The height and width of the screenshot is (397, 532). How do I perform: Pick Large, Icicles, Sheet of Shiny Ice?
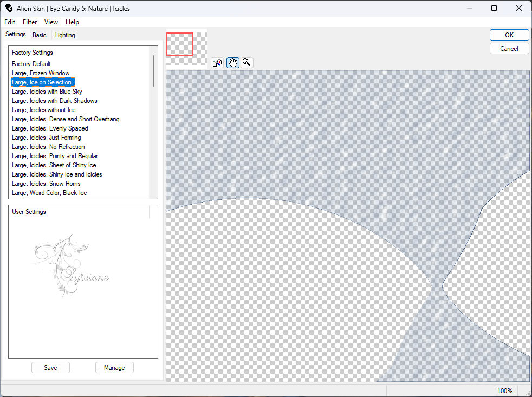[54, 165]
